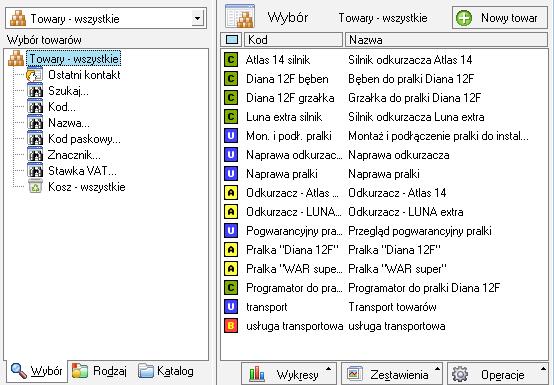554x385 pixels.
Task: Click green C icon of Diana 12F bęben
Action: point(231,79)
